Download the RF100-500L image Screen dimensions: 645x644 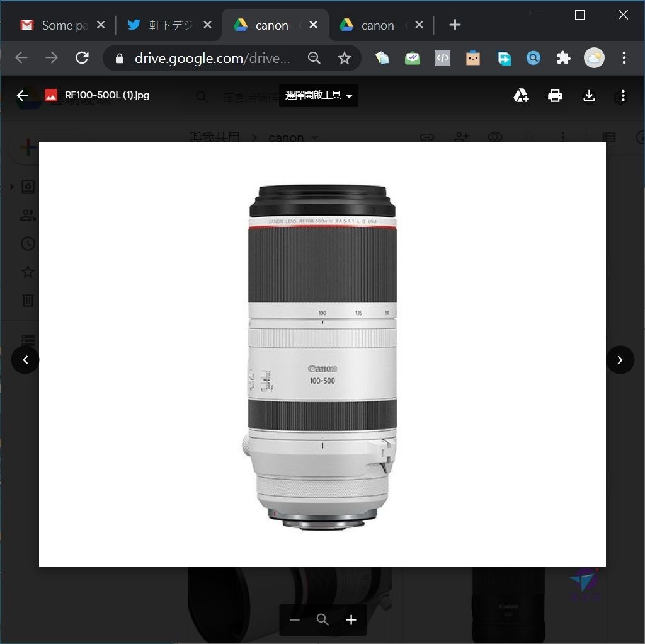click(x=589, y=96)
